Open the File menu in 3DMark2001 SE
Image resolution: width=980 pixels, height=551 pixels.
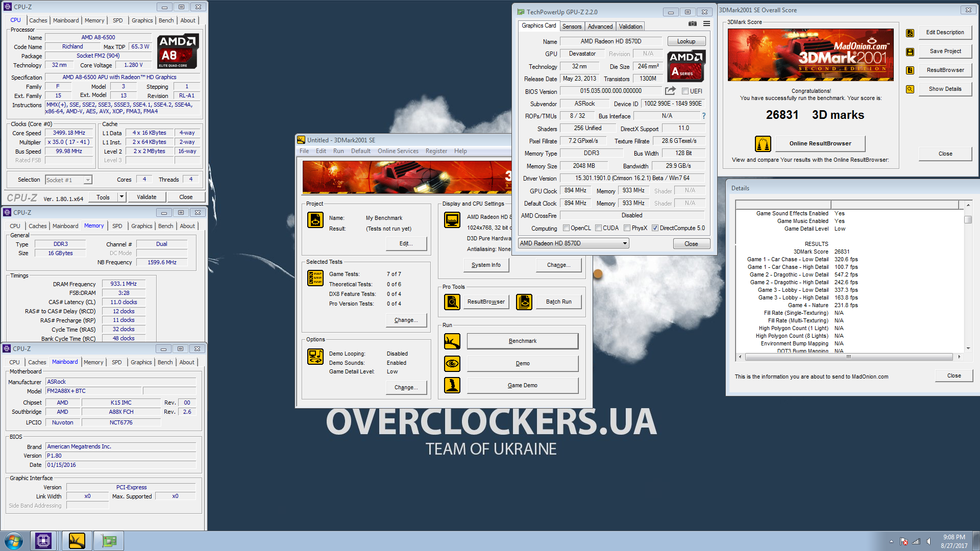[304, 151]
